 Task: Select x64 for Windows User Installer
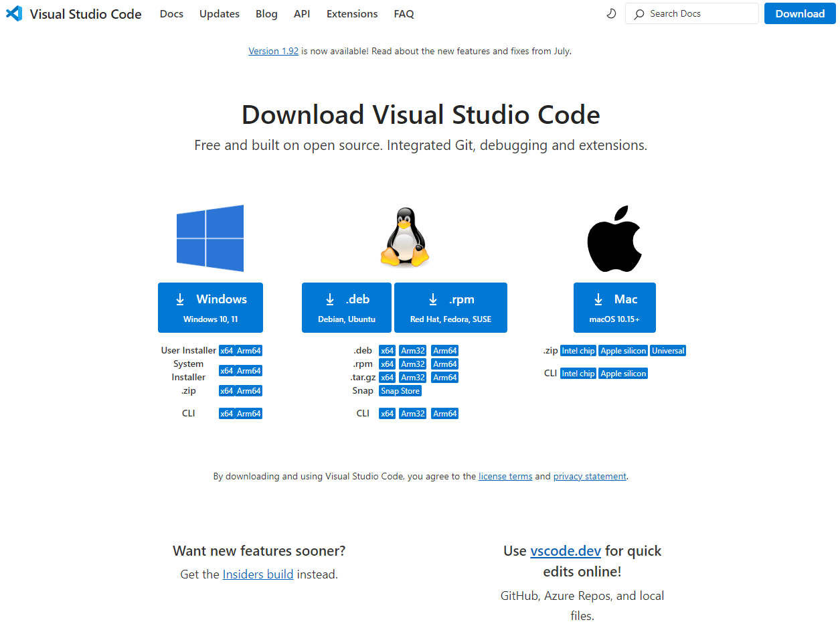226,351
